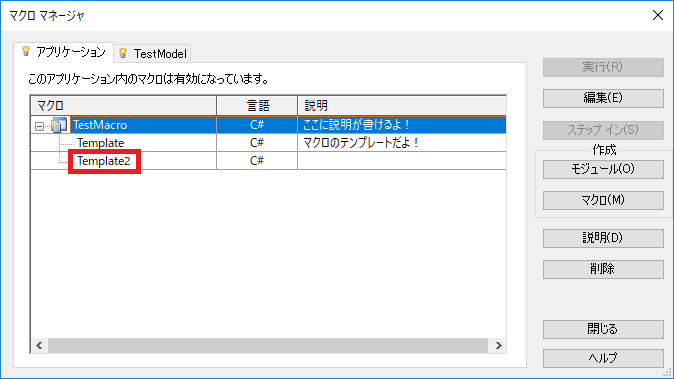Viewport: 674px width, 379px height.
Task: Click the 言語 column header
Action: pos(257,105)
